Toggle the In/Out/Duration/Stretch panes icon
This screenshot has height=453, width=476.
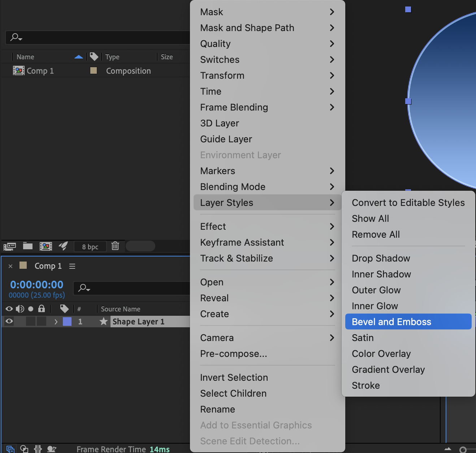click(38, 449)
